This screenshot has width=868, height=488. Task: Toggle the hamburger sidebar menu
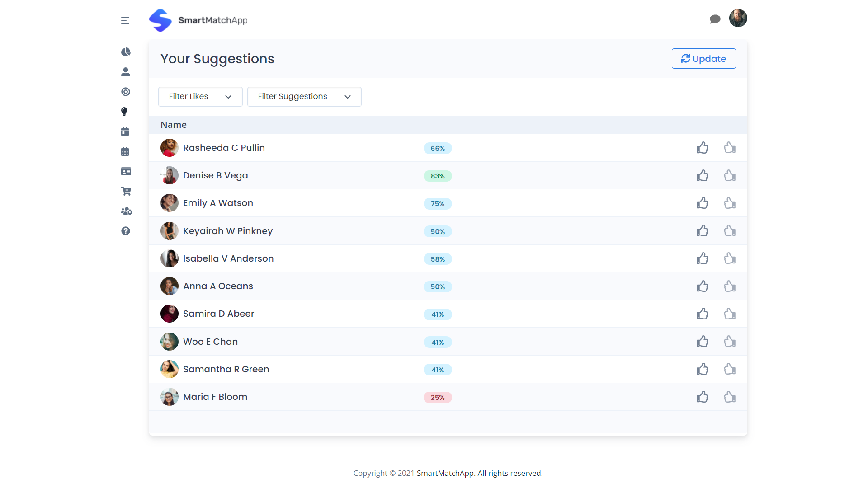pos(125,20)
